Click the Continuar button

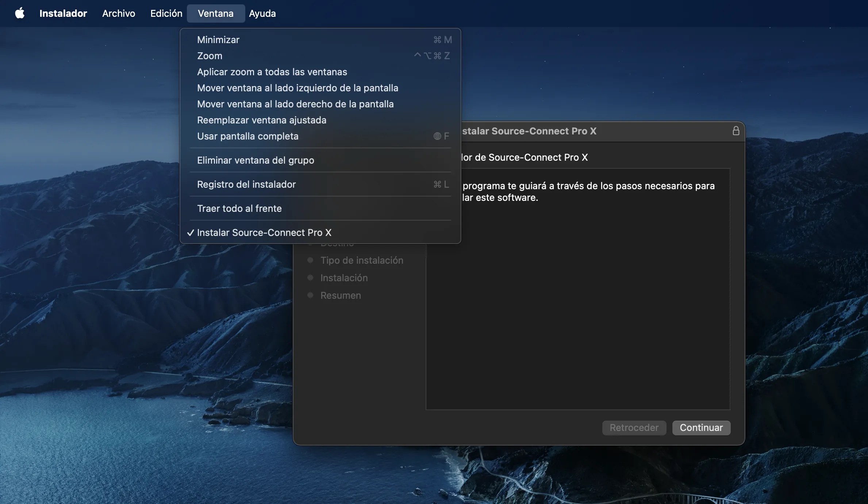[701, 428]
